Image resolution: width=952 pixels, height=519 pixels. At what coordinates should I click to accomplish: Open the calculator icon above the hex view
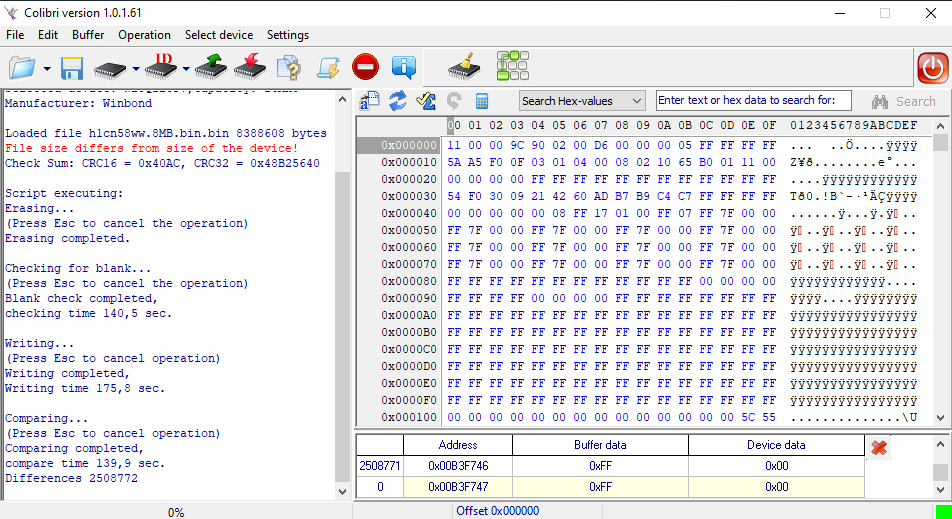pyautogui.click(x=482, y=101)
